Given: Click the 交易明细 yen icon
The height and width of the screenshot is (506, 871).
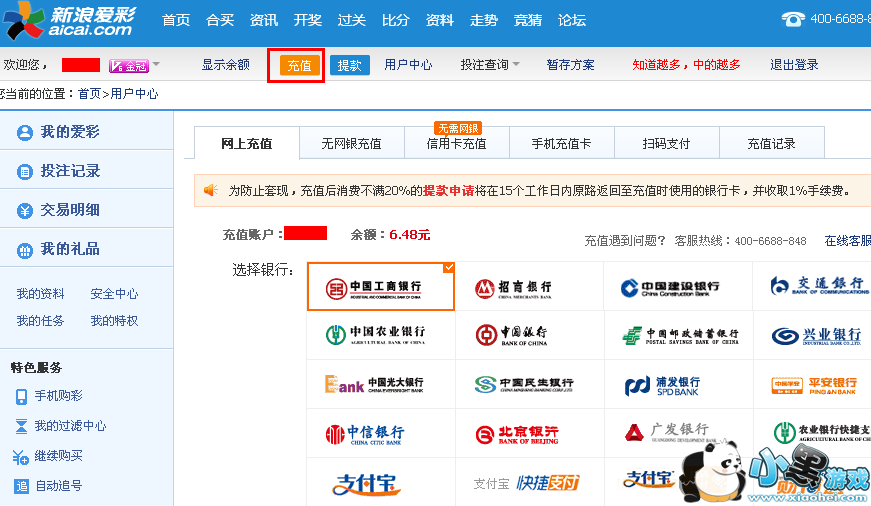Looking at the screenshot, I should coord(24,211).
